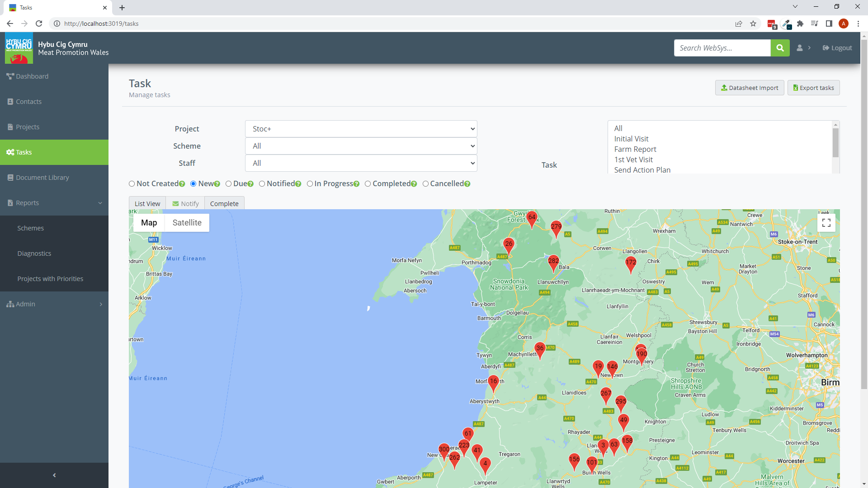This screenshot has width=868, height=488.
Task: Click the Datasheet Import button
Action: pyautogui.click(x=750, y=88)
